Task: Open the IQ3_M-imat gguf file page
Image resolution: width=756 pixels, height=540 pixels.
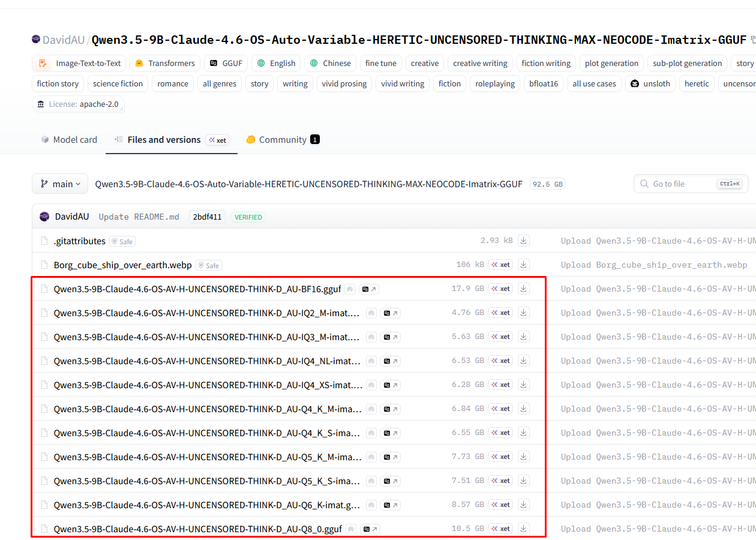Action: point(208,337)
